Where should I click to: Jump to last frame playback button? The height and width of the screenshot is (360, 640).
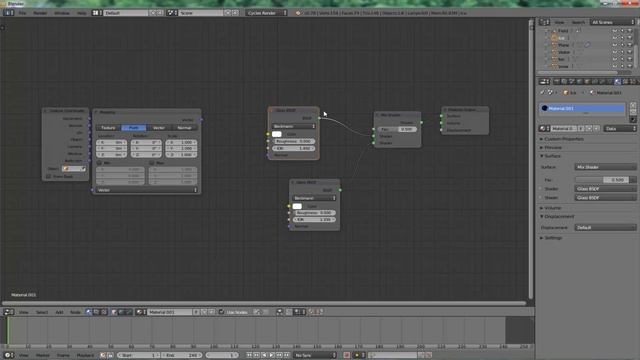pos(287,355)
